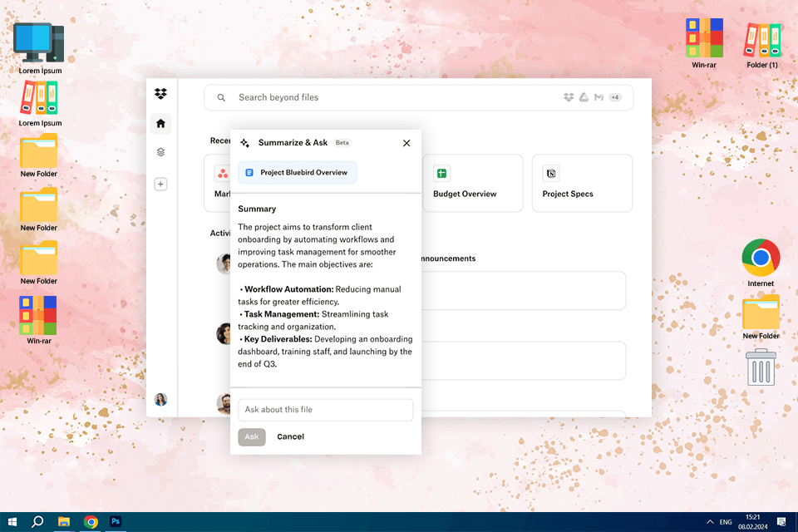Screen dimensions: 798x532
Task: Open the user profile avatar in sidebar
Action: pyautogui.click(x=160, y=400)
